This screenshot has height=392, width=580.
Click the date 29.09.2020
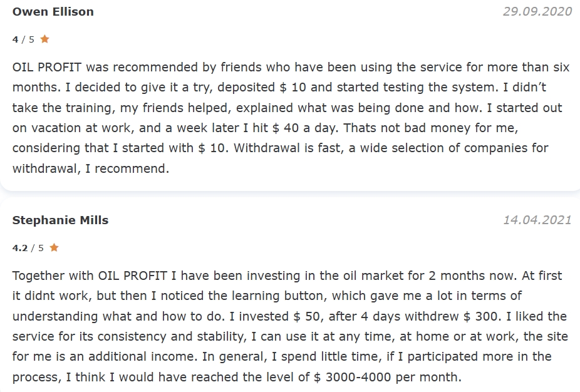coord(537,11)
